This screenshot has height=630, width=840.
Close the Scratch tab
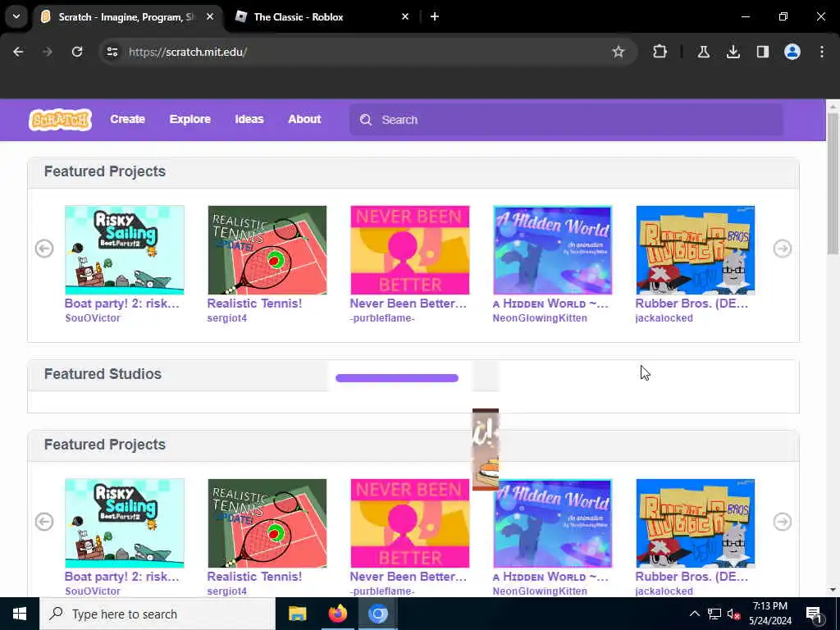click(210, 16)
